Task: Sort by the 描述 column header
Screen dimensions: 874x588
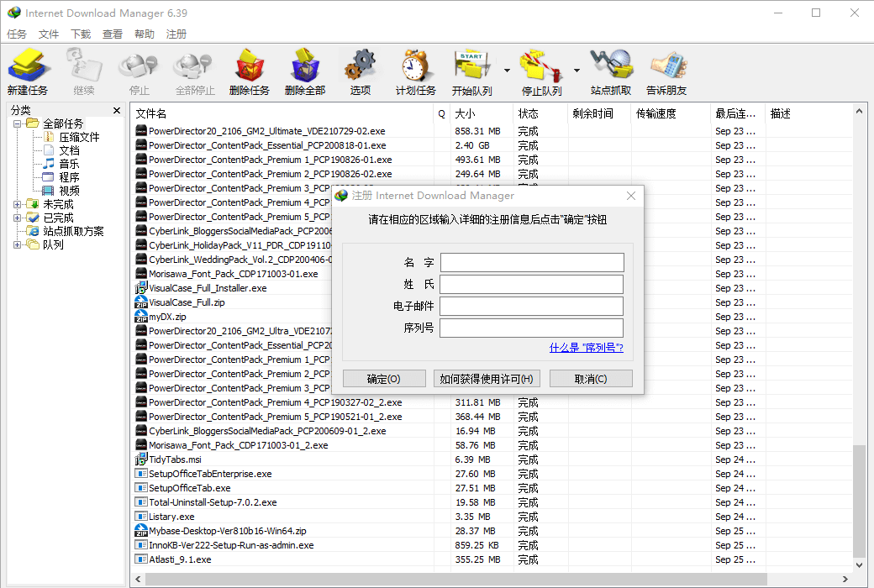Action: click(x=808, y=113)
